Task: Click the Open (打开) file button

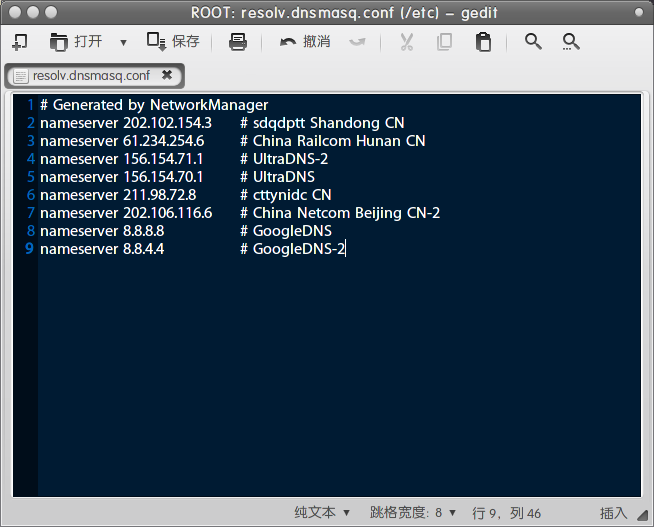Action: click(76, 42)
